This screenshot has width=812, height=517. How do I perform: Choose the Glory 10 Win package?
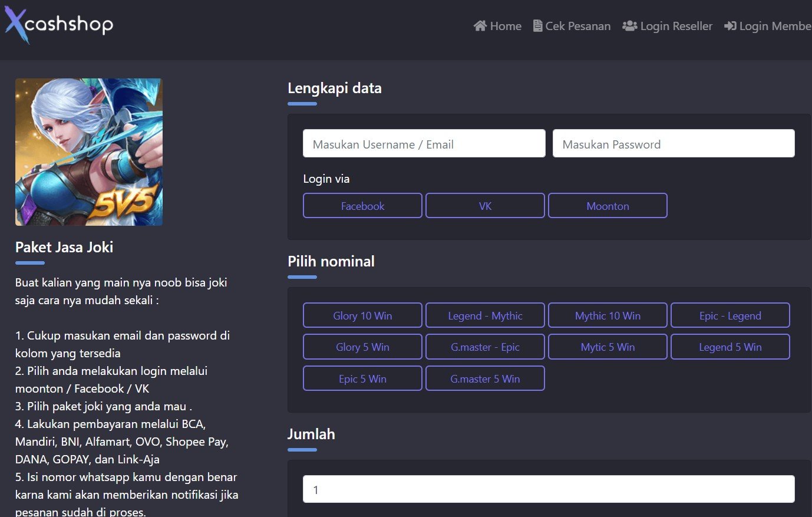[x=362, y=315]
